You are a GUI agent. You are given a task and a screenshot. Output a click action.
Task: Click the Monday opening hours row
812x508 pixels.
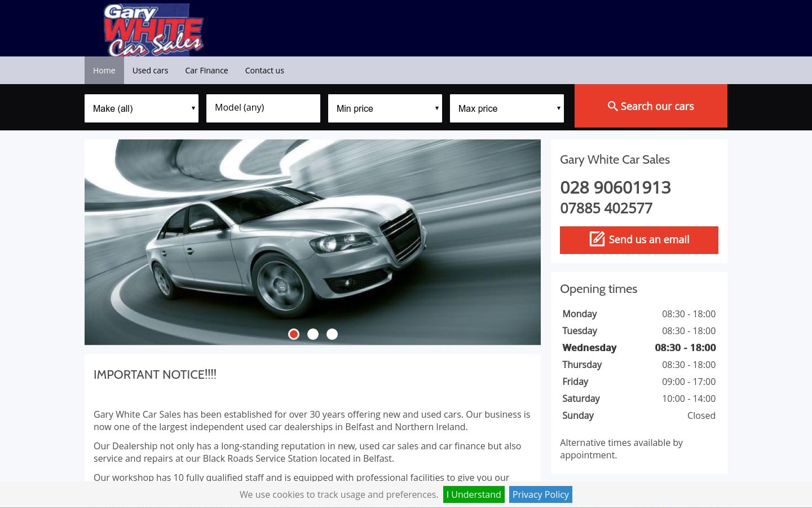coord(639,314)
